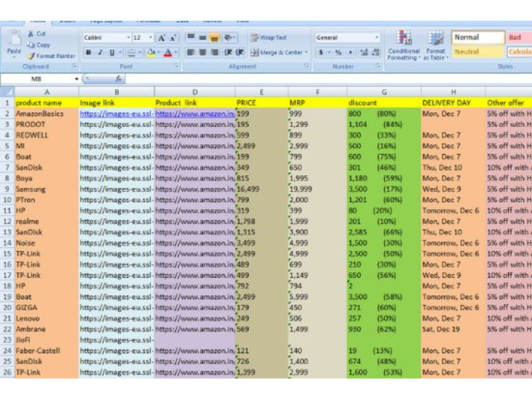Select the 'discount' header cell
The image size is (532, 399).
click(x=384, y=103)
